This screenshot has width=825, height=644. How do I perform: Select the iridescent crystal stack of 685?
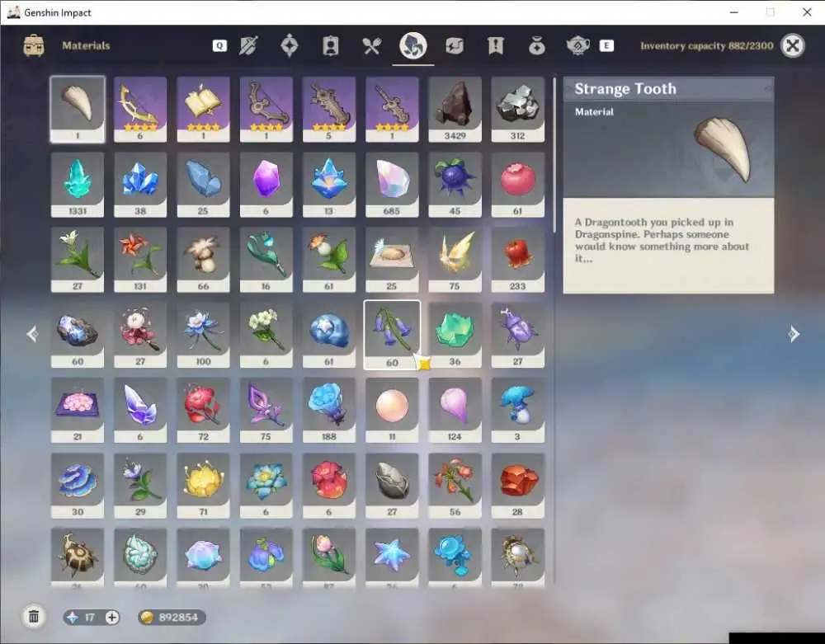click(x=392, y=185)
